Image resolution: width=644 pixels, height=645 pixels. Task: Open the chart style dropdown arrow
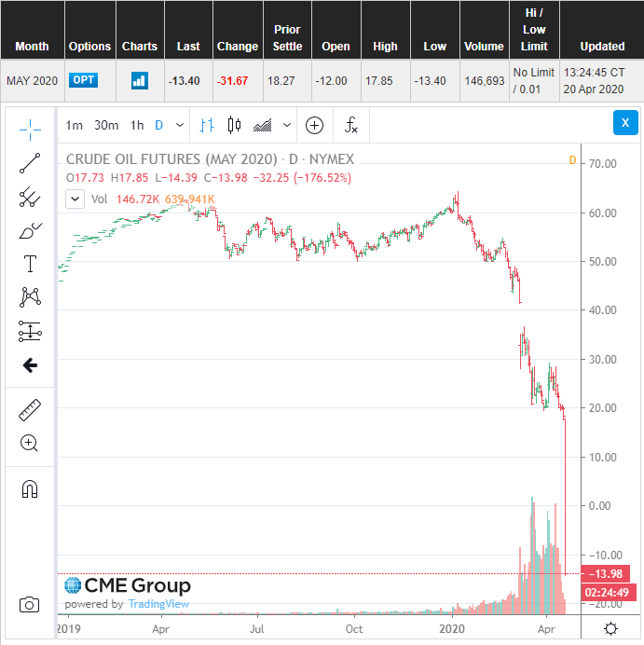coord(287,125)
